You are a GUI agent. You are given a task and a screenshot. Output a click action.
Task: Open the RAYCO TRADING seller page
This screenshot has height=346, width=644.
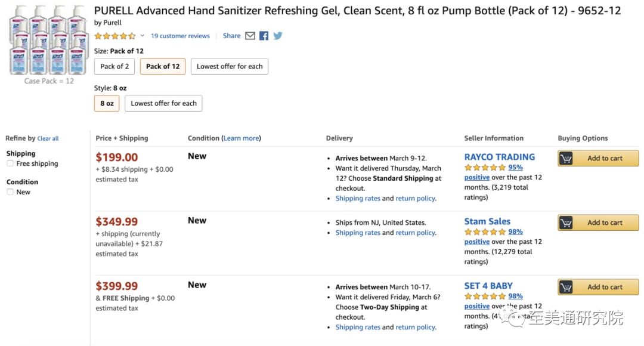(x=499, y=157)
